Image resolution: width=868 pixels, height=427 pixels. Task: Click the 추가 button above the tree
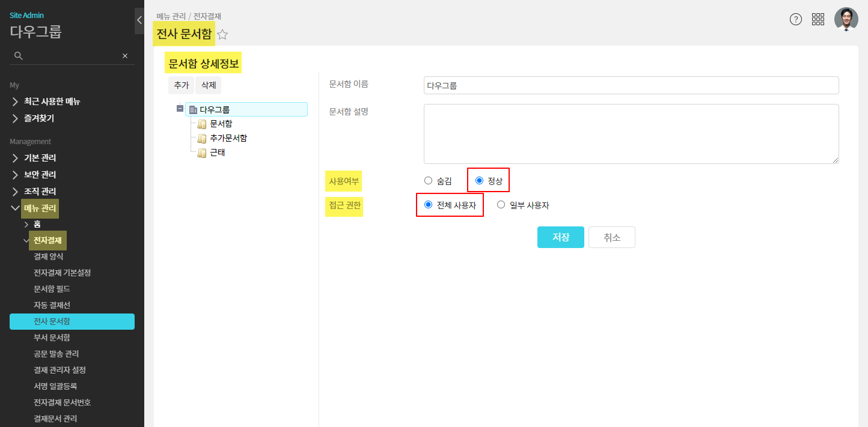point(181,86)
